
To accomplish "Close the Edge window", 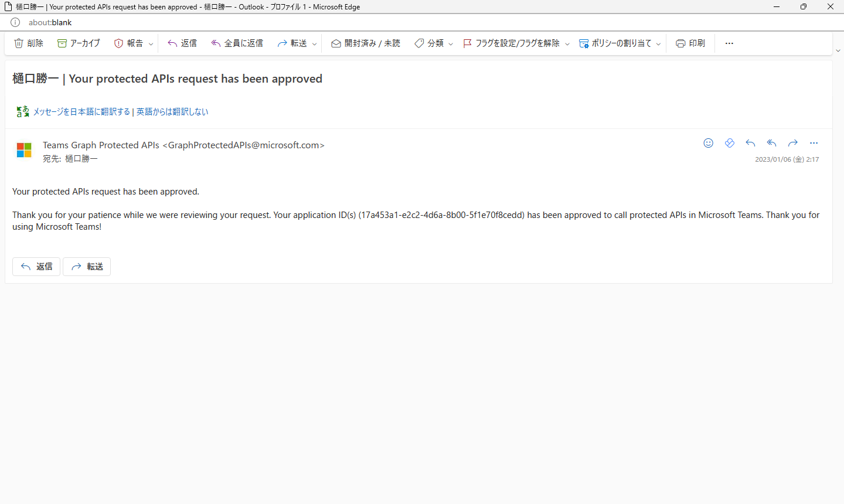I will (831, 6).
